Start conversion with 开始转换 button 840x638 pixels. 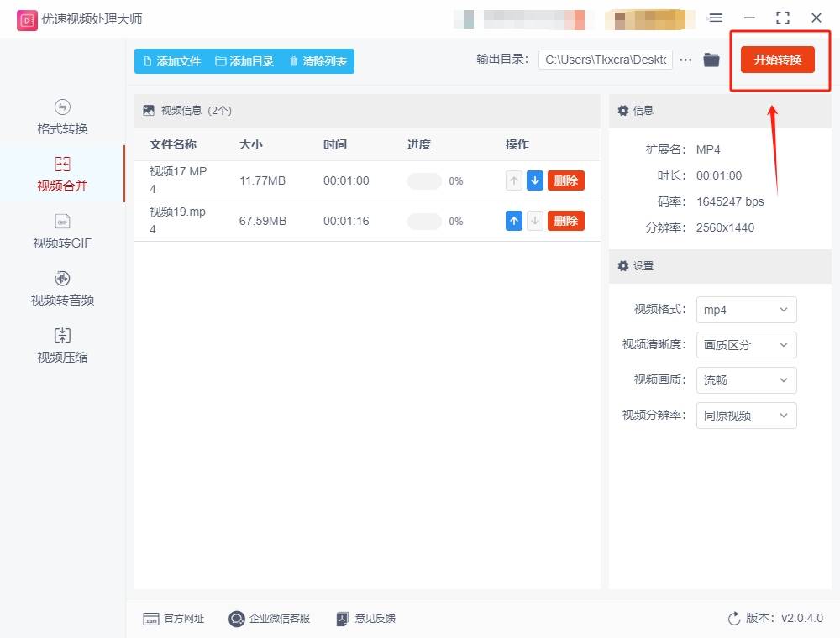778,60
